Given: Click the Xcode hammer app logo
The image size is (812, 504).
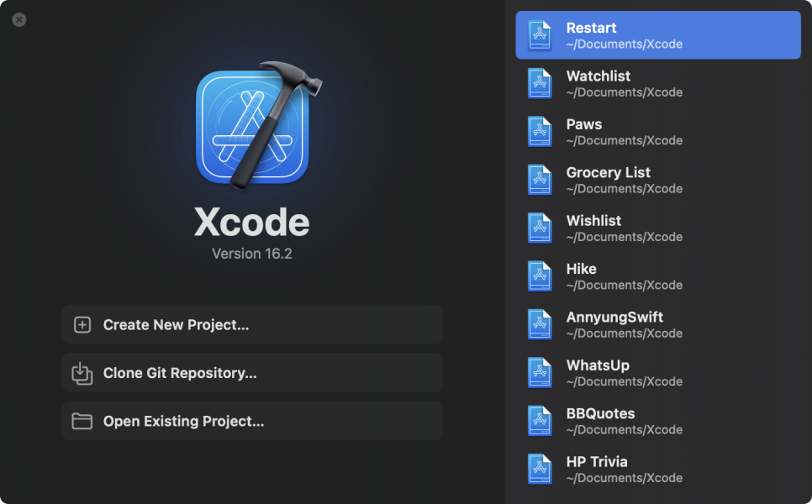Looking at the screenshot, I should [x=257, y=124].
